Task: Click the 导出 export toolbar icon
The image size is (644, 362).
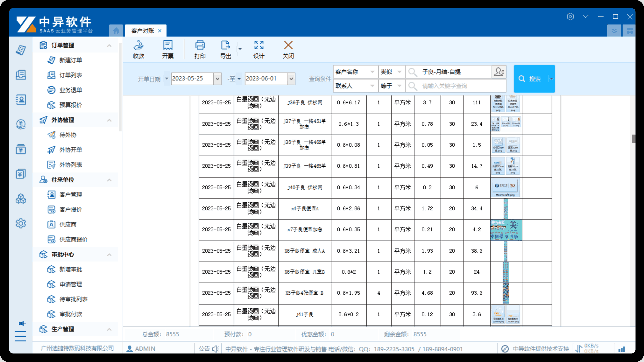Action: coord(226,49)
